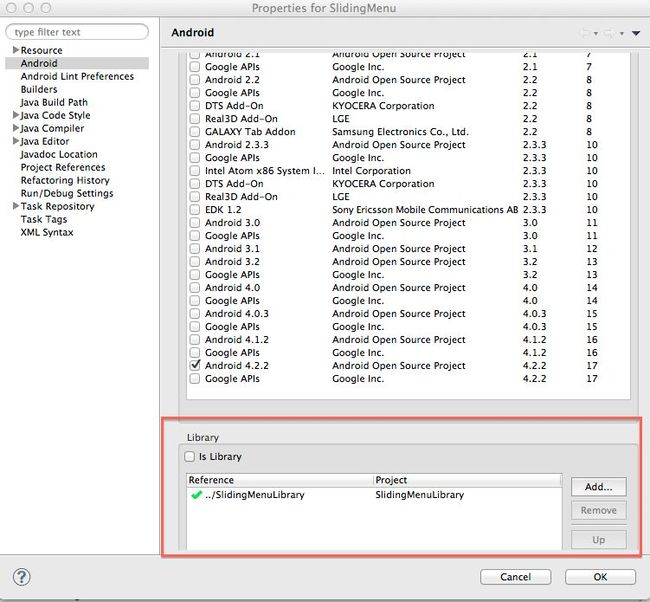The width and height of the screenshot is (650, 602).
Task: Open the Builders properties page
Action: coord(39,89)
